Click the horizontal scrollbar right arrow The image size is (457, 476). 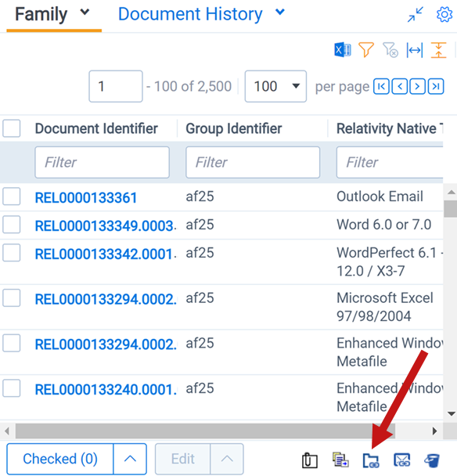point(435,431)
